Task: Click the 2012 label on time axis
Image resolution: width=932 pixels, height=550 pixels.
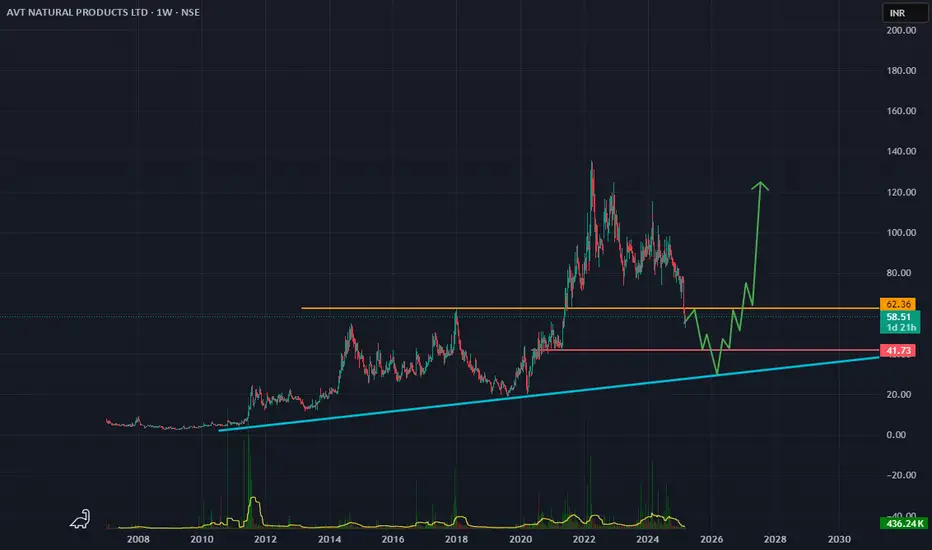Action: pos(265,539)
